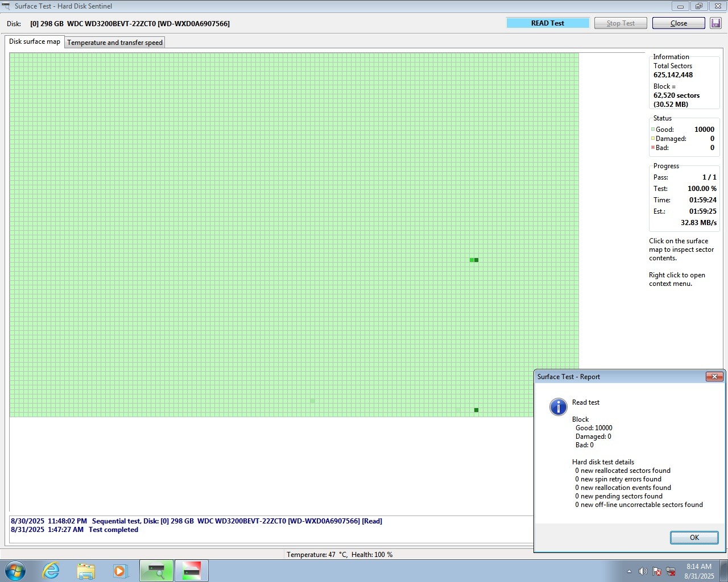Open Windows Media Player from taskbar
Viewport: 728px width, 582px height.
pyautogui.click(x=120, y=571)
